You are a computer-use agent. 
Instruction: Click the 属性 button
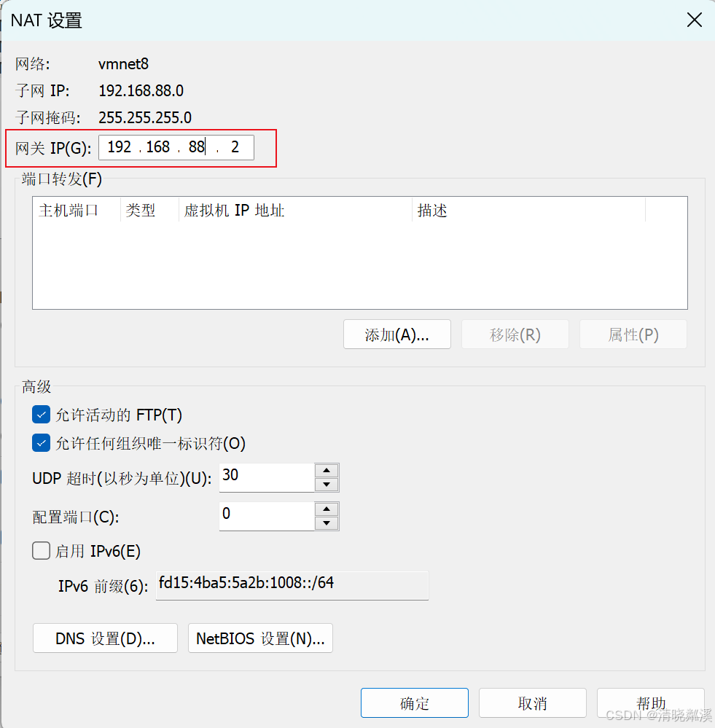tap(633, 334)
